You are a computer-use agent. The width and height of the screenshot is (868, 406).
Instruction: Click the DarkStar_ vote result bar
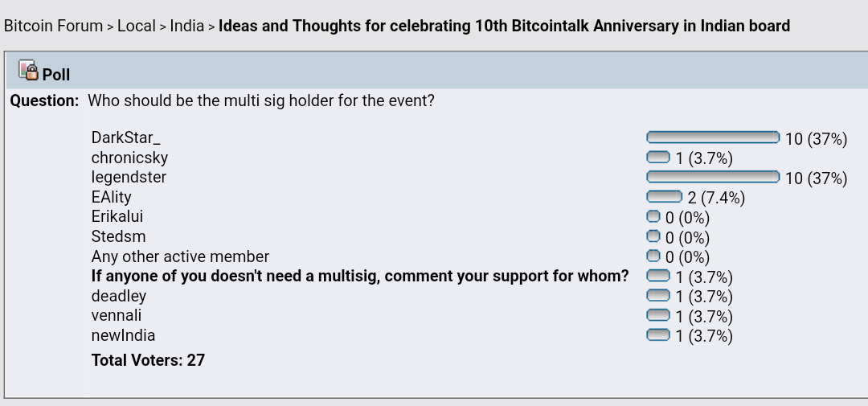click(713, 137)
